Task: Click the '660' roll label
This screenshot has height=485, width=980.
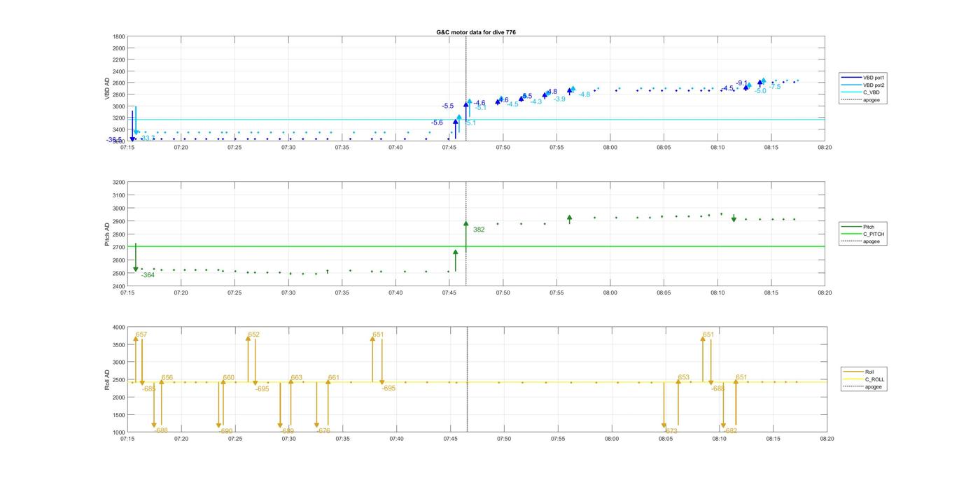Action: (229, 378)
